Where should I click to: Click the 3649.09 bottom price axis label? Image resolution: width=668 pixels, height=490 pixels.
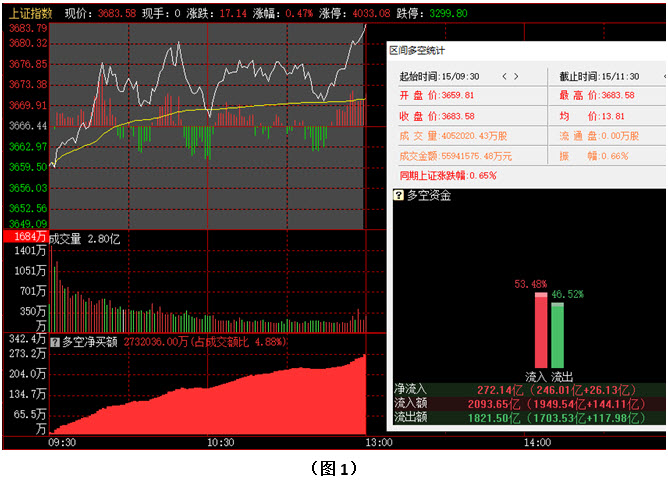(28, 224)
